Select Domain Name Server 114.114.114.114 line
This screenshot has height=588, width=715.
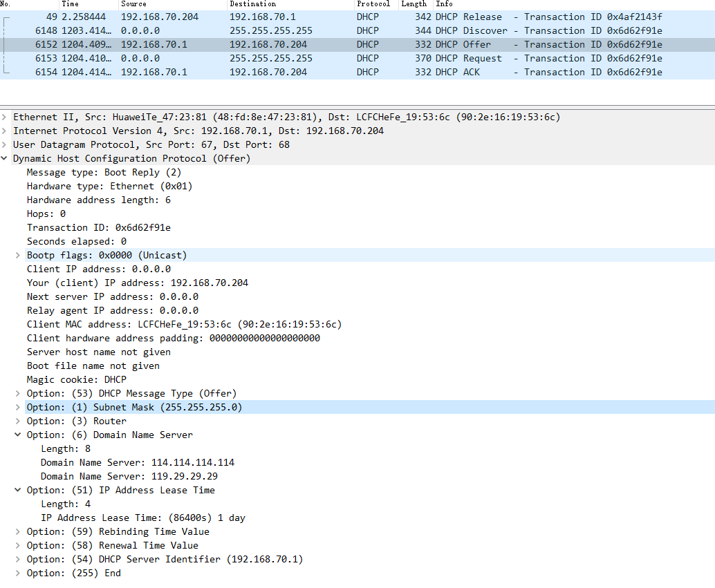click(x=137, y=463)
